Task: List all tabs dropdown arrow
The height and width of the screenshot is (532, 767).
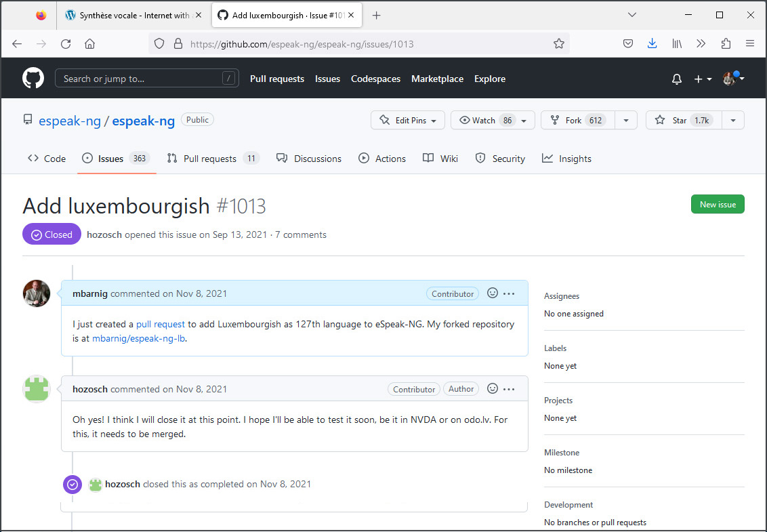Action: [632, 15]
